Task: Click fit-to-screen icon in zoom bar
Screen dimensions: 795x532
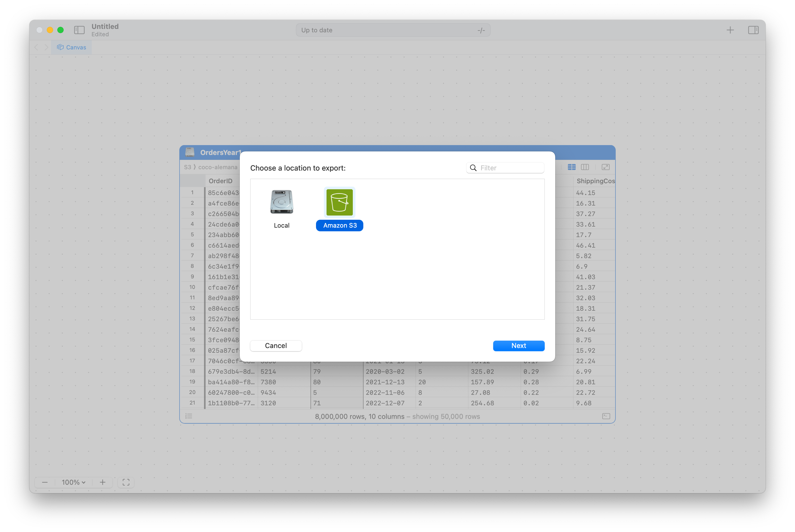Action: point(126,482)
